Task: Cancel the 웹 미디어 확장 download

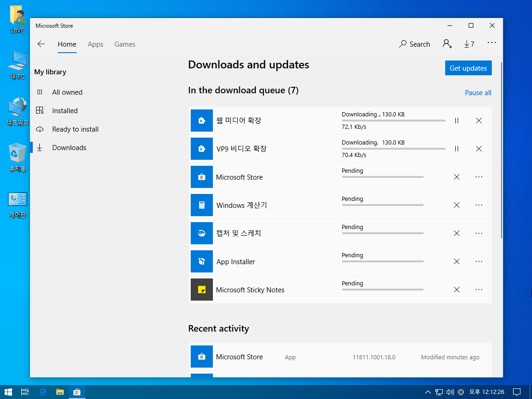Action: coord(479,121)
